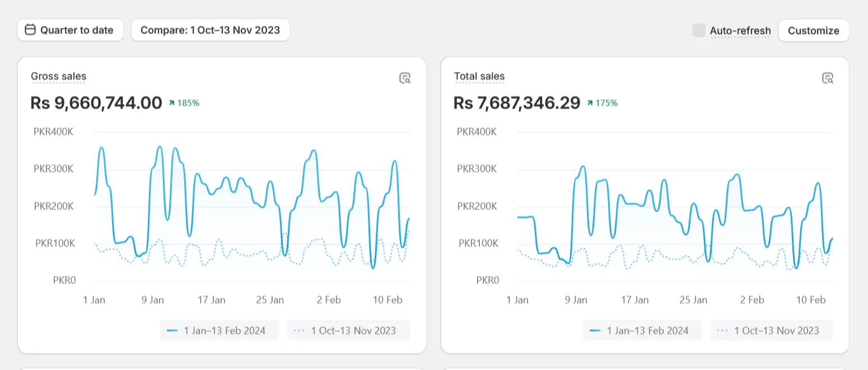Click the Auto-refresh text label
The height and width of the screenshot is (370, 868).
[740, 31]
